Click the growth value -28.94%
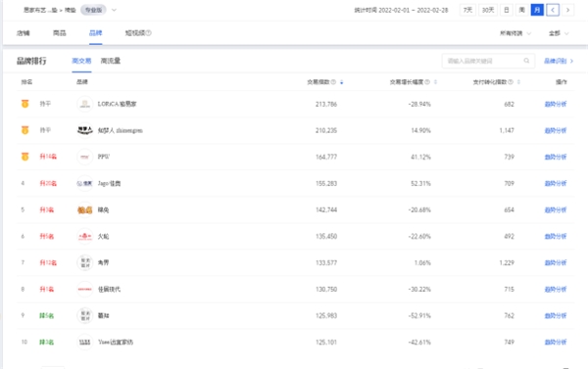Viewport: 588px width, 369px height. pos(419,104)
